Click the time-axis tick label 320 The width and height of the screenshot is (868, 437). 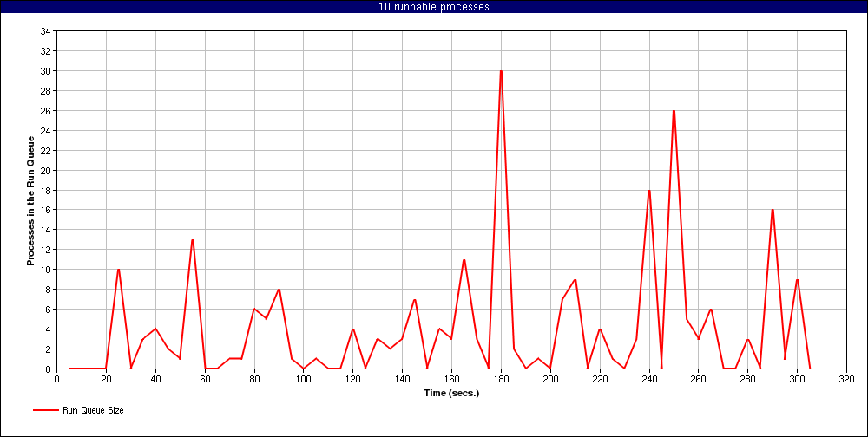pyautogui.click(x=846, y=379)
